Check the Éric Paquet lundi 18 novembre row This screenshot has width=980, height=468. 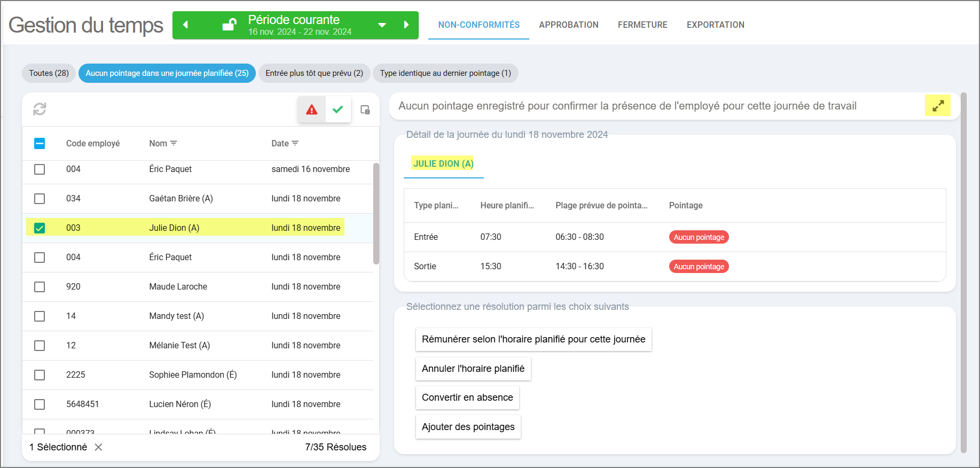pos(40,258)
